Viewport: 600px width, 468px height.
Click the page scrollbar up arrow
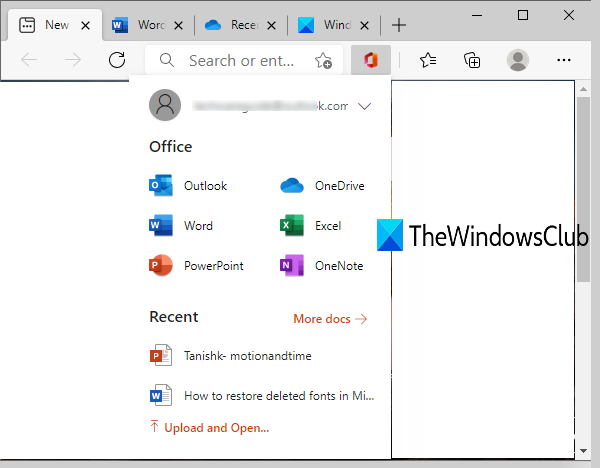[584, 89]
